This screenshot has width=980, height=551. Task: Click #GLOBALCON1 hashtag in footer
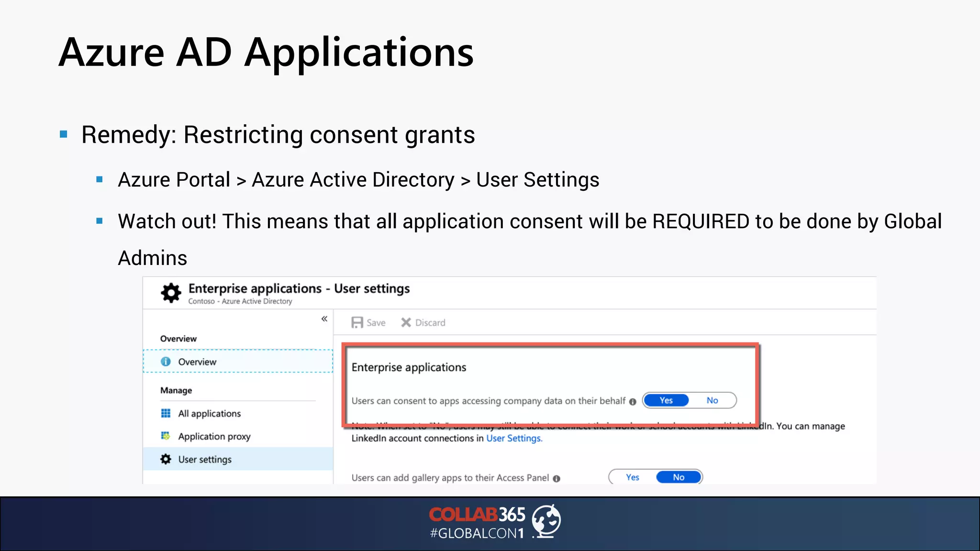pyautogui.click(x=477, y=533)
